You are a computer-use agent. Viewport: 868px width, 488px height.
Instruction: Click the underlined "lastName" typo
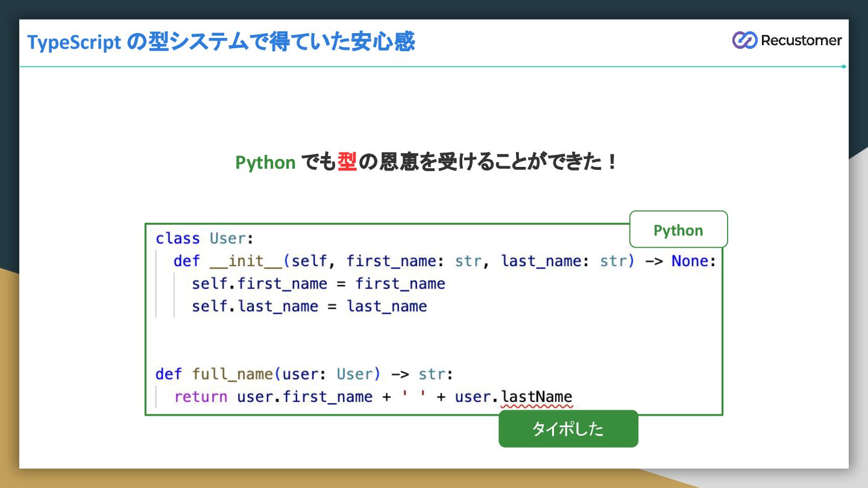(536, 398)
